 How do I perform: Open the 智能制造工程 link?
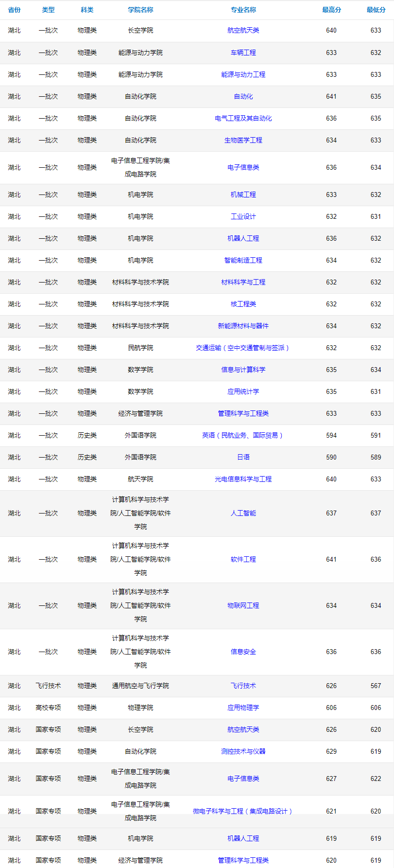[243, 260]
